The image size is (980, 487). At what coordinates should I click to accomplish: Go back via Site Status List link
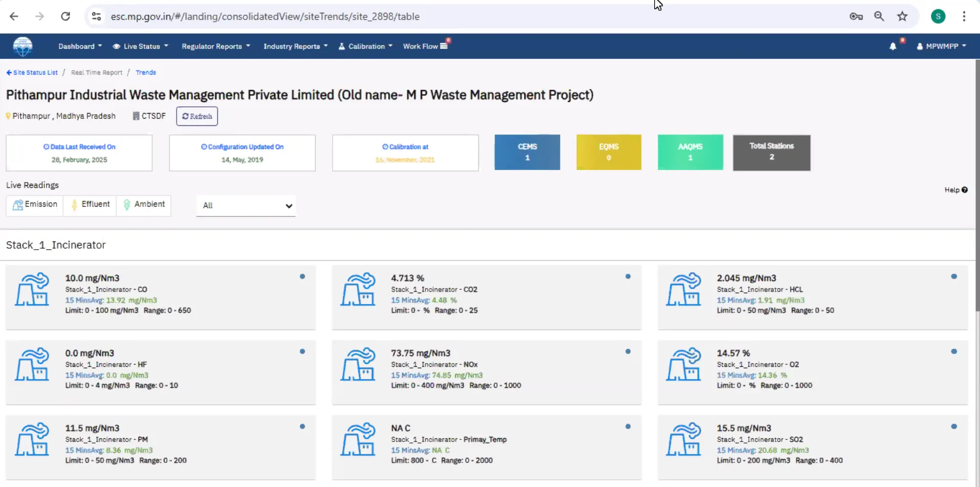(x=32, y=73)
